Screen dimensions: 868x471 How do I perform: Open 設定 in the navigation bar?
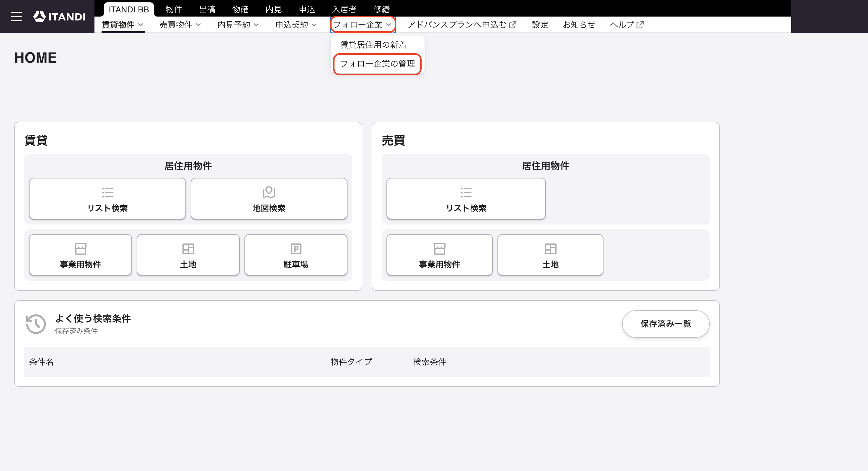coord(540,25)
